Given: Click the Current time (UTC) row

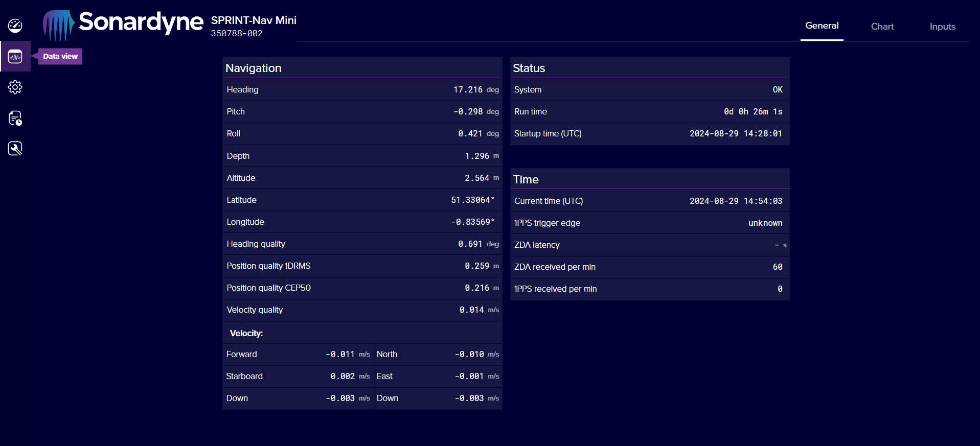Looking at the screenshot, I should [x=649, y=201].
